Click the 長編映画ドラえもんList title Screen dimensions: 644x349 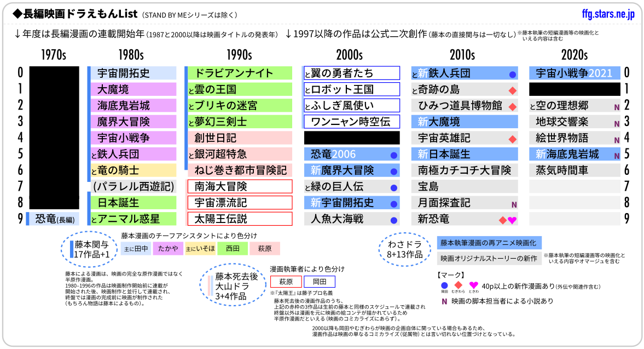75,14
